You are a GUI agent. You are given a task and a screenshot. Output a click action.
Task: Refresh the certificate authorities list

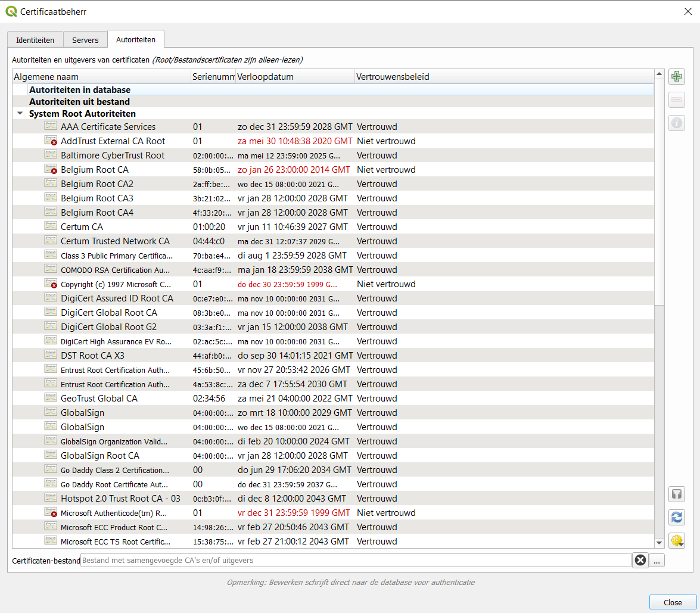(676, 518)
